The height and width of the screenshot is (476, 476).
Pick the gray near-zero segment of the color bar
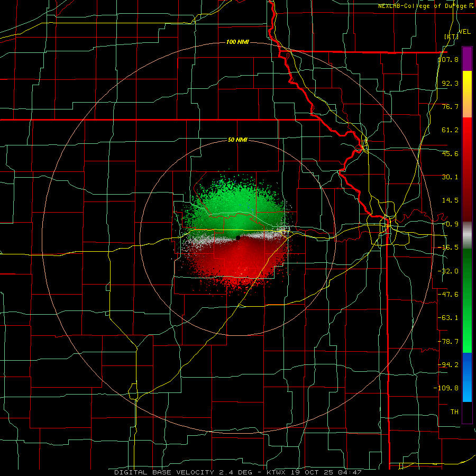467,235
